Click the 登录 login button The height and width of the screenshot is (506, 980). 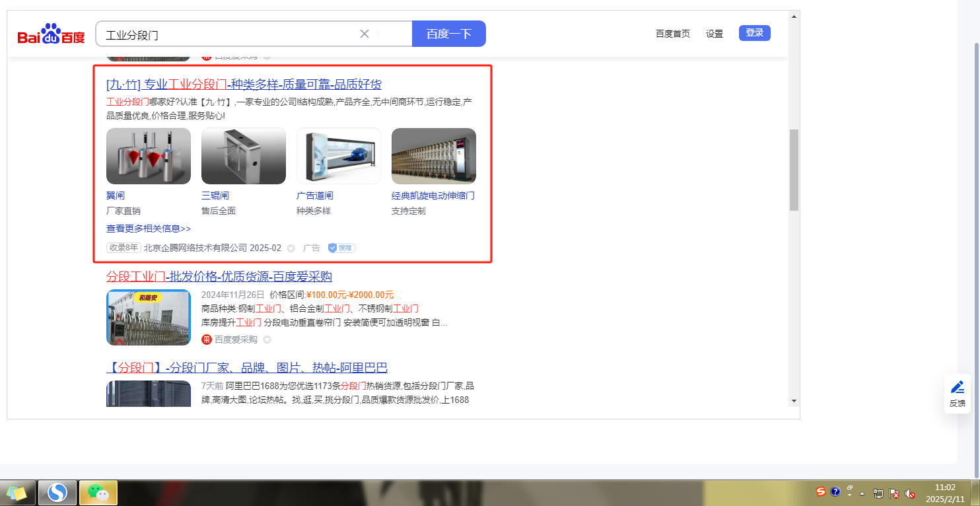click(755, 33)
